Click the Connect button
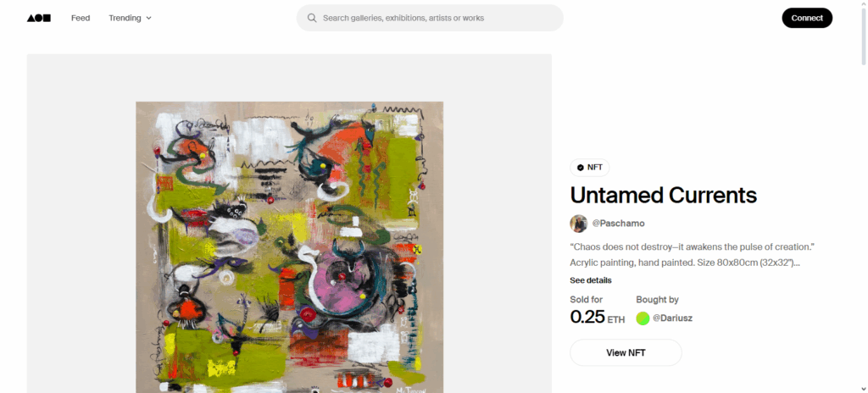868x393 pixels. [807, 18]
